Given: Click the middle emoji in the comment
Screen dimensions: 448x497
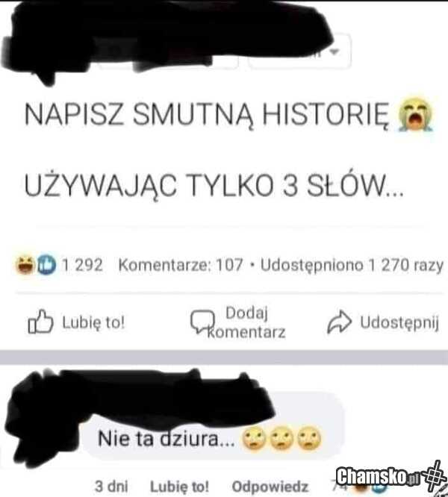Looking at the screenshot, I should (x=281, y=438).
